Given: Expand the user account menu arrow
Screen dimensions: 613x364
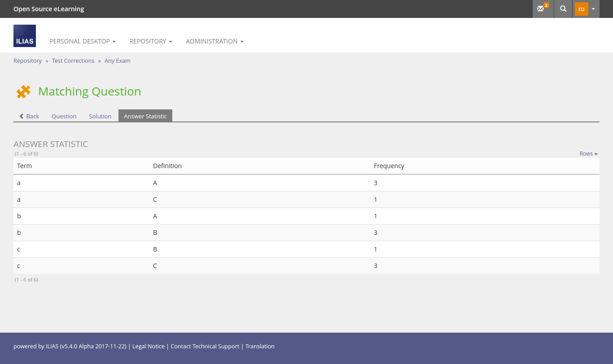Looking at the screenshot, I should 593,9.
